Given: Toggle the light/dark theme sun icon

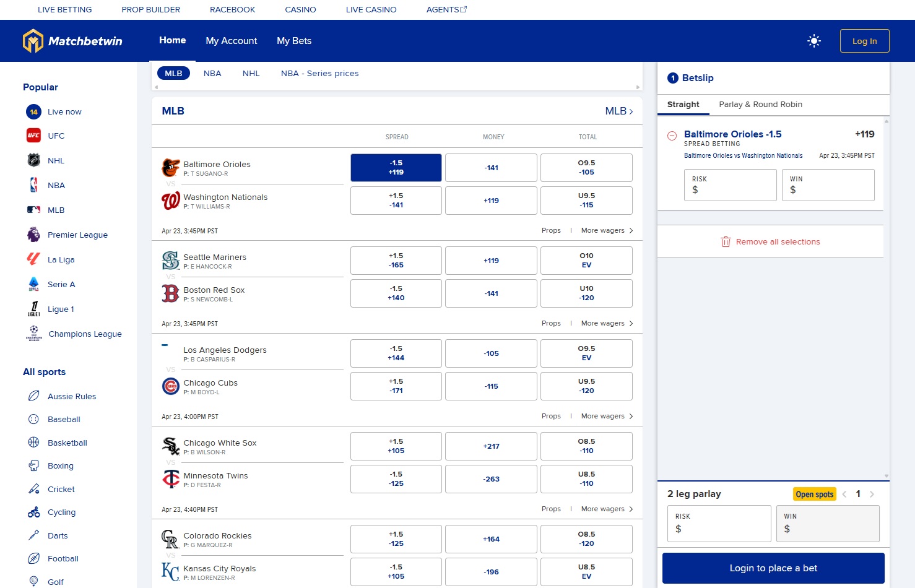Looking at the screenshot, I should click(x=814, y=41).
